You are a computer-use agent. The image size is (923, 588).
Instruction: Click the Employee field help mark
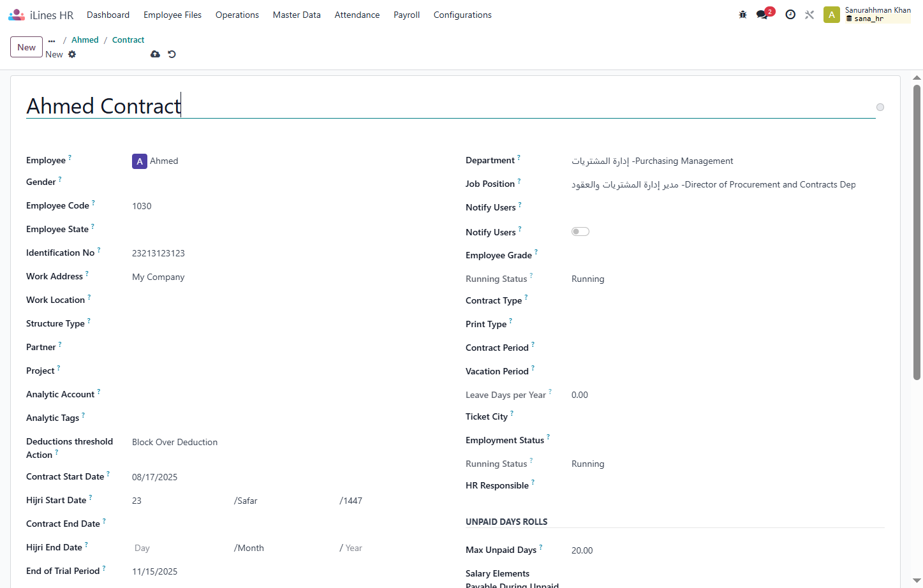tap(70, 157)
